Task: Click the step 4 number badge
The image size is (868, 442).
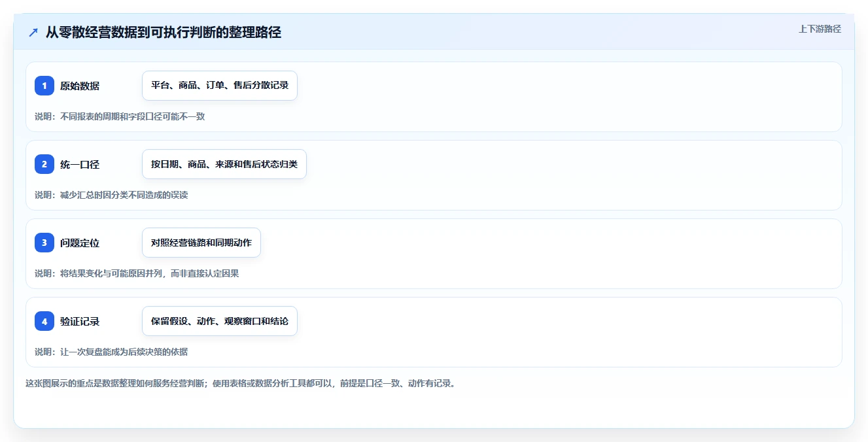Action: [44, 321]
